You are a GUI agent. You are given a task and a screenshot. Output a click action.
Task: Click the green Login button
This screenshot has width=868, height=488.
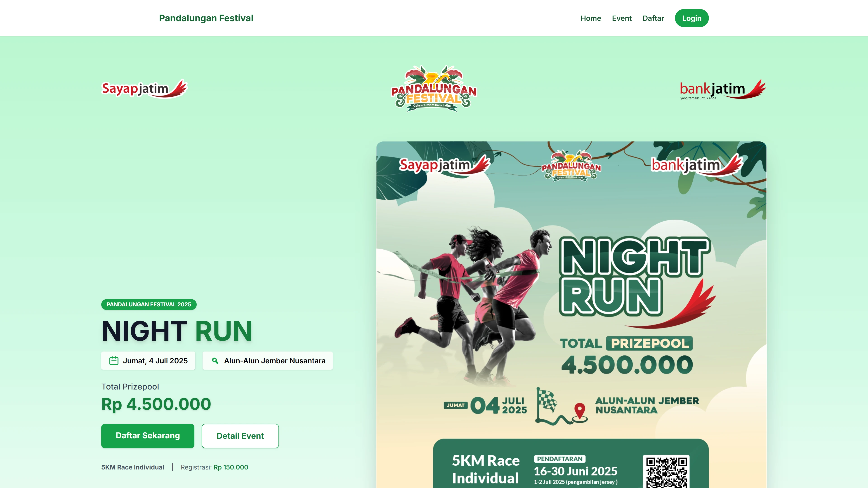click(692, 18)
